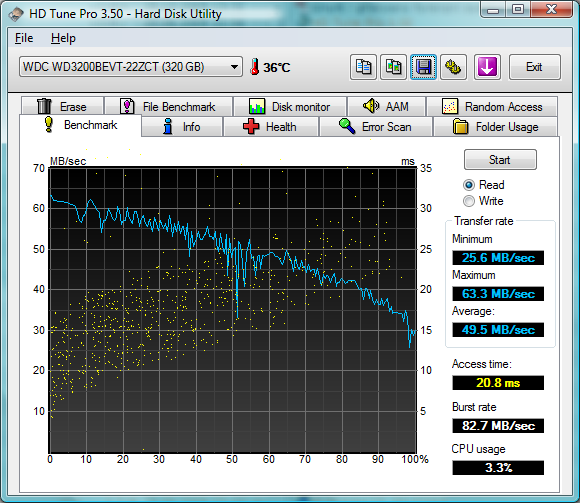Open the Folder Usage tab
Viewport: 580px width, 503px height.
click(495, 127)
